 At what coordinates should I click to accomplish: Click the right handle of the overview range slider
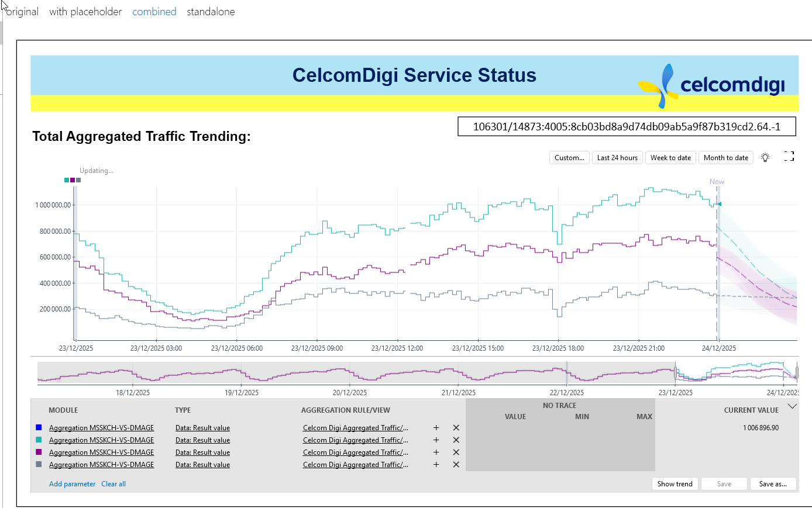coord(796,372)
